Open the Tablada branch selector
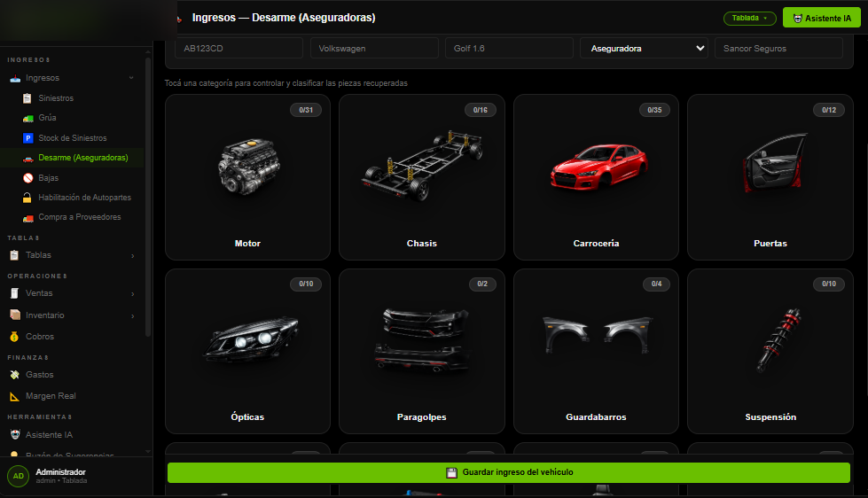868x498 pixels. point(749,19)
